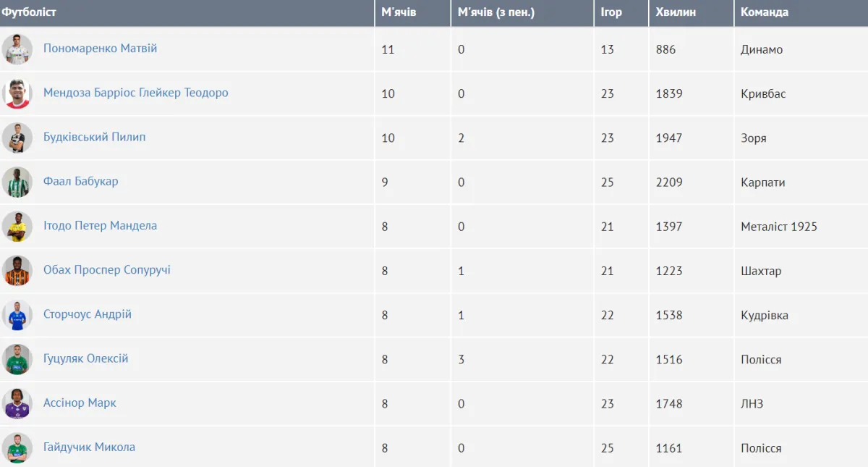
Task: Click the Команда column header
Action: 765,12
